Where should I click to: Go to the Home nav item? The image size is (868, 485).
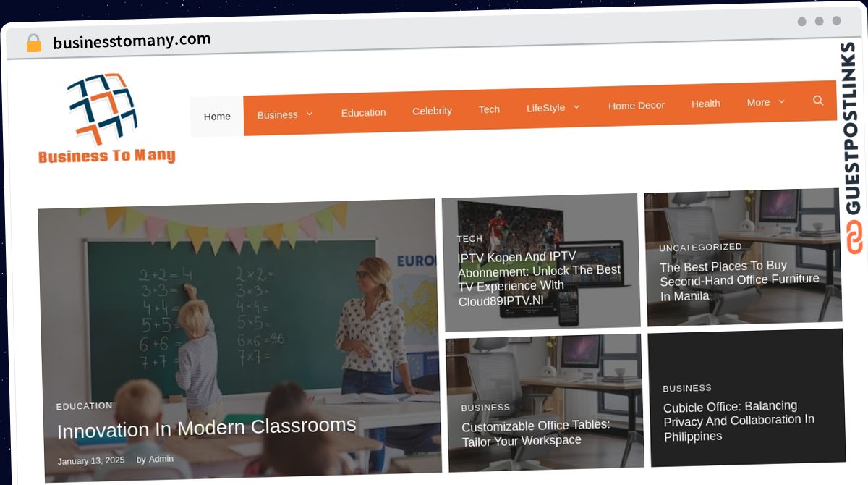pyautogui.click(x=217, y=116)
